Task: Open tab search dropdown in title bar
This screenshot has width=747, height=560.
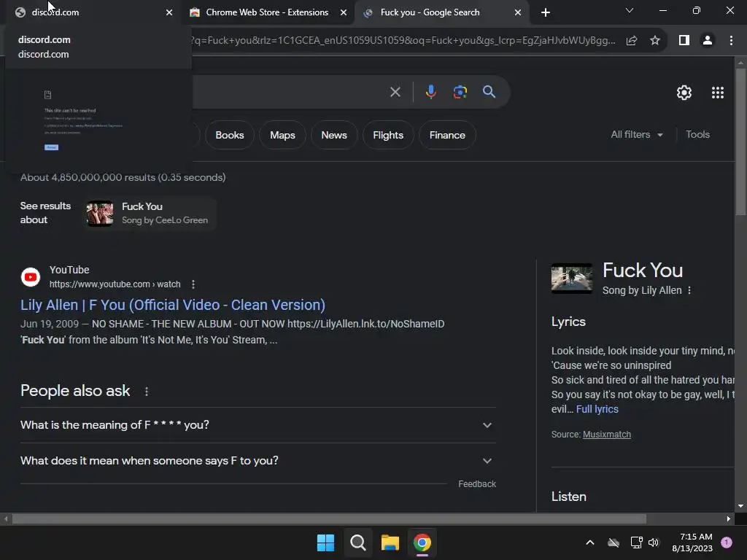Action: pyautogui.click(x=630, y=10)
